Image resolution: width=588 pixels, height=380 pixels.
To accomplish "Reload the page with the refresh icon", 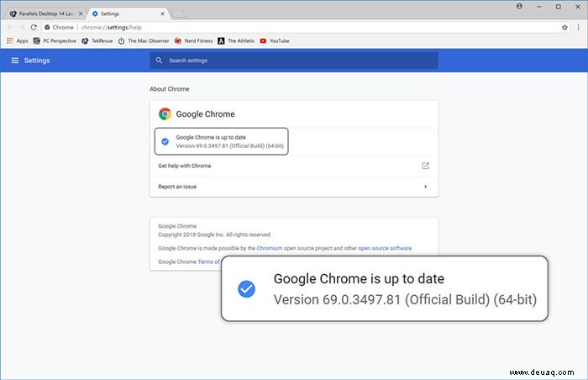I will pos(34,28).
